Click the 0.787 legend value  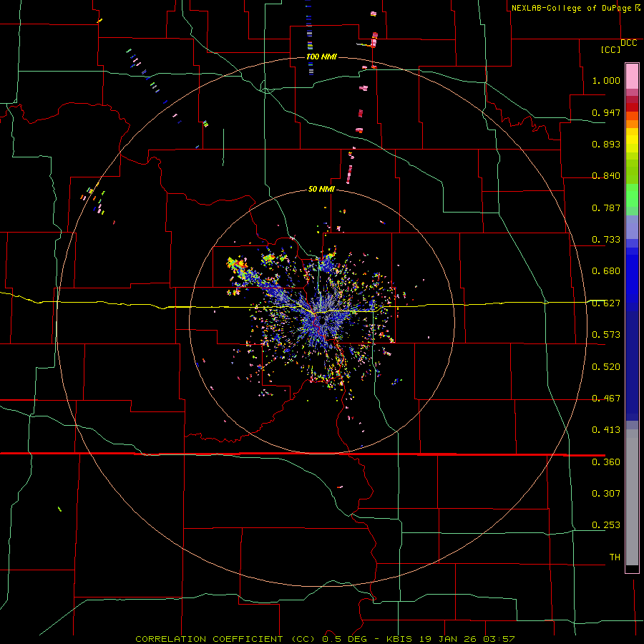(x=606, y=208)
